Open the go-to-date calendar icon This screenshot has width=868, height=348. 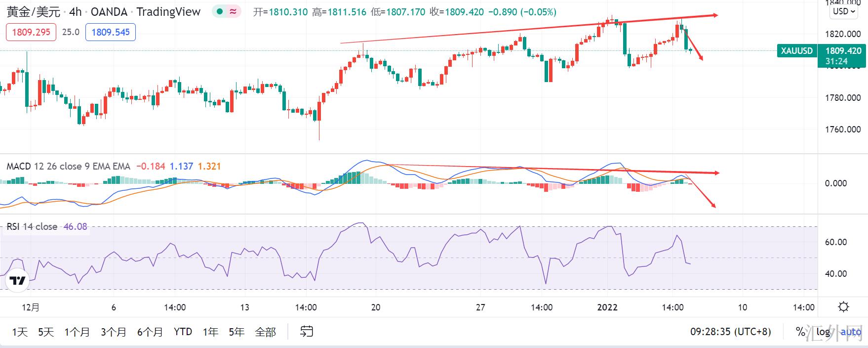[307, 331]
